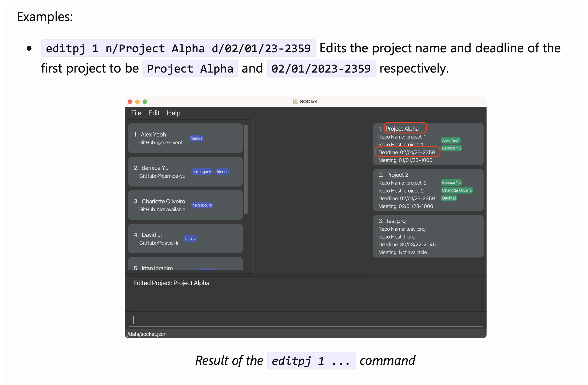
Task: Click David Li member tag in Project 2
Action: point(449,198)
